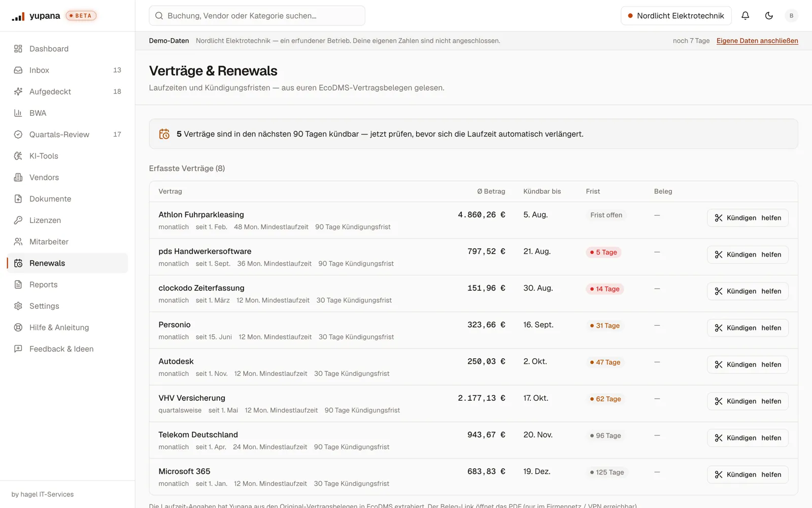Viewport: 812px width, 508px height.
Task: Click the Frist column header
Action: [593, 192]
